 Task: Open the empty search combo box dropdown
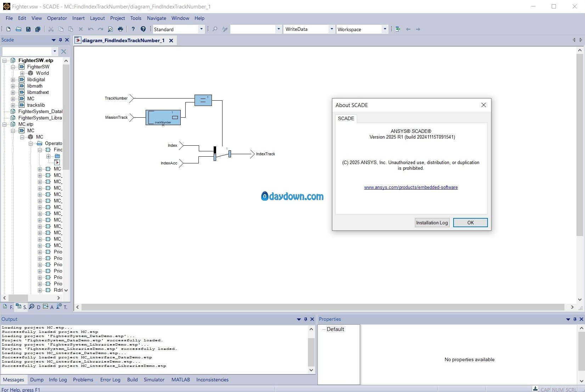[x=279, y=29]
